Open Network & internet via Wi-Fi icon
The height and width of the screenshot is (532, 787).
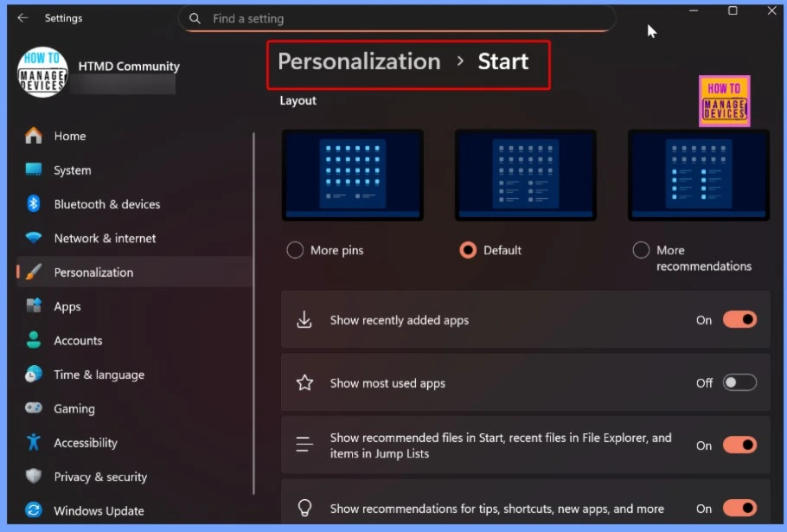click(34, 238)
